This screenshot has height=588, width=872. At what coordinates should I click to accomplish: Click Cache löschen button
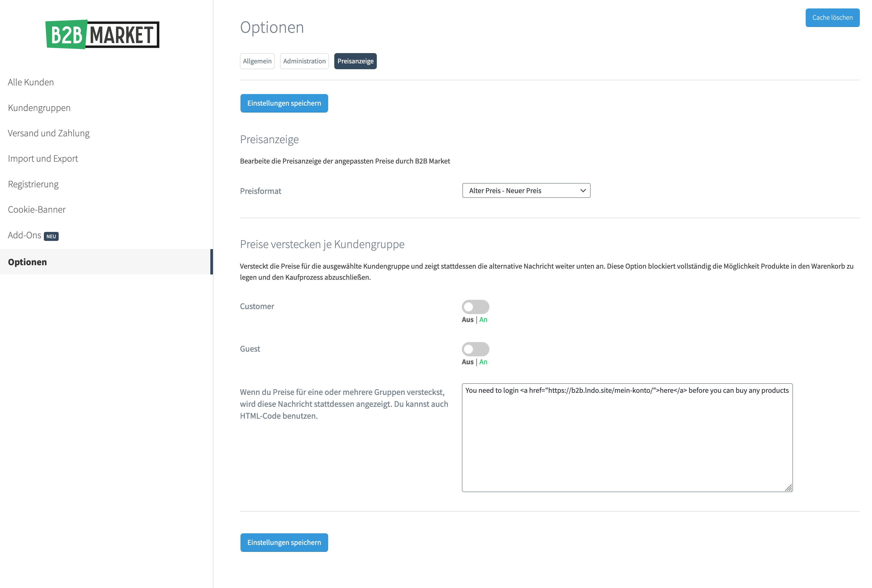[x=833, y=18]
